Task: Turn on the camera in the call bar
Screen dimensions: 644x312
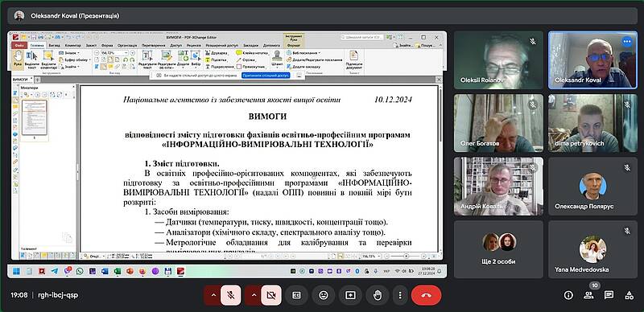Action: [271, 295]
